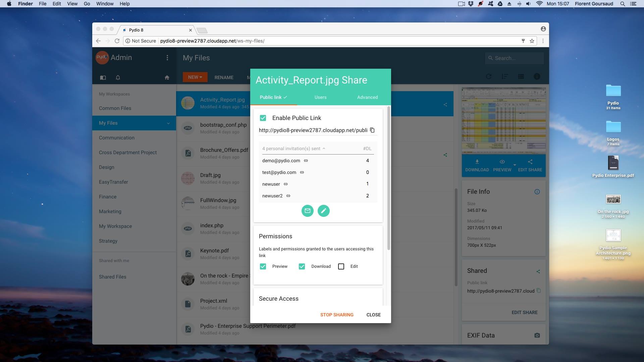
Task: Open the Common Files workspace
Action: tap(134, 108)
